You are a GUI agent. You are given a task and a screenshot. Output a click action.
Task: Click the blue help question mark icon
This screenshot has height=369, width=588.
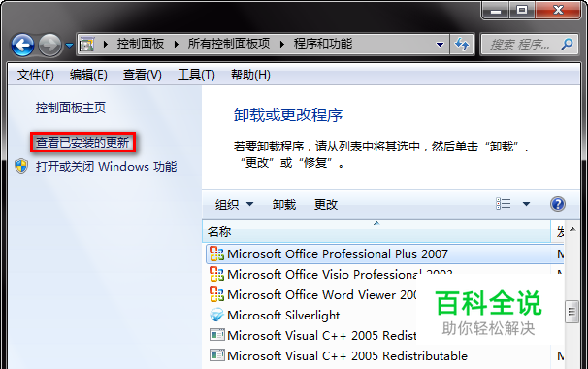tap(558, 204)
